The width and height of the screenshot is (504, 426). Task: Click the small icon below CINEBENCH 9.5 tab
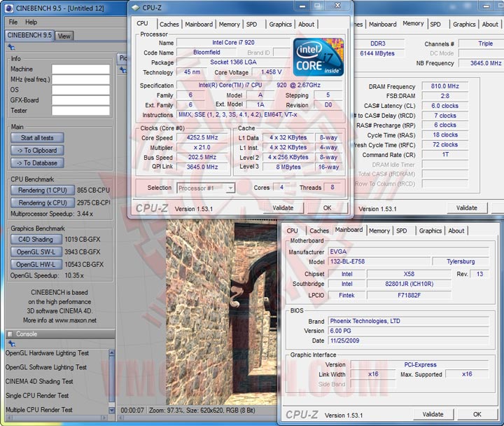(x=11, y=48)
